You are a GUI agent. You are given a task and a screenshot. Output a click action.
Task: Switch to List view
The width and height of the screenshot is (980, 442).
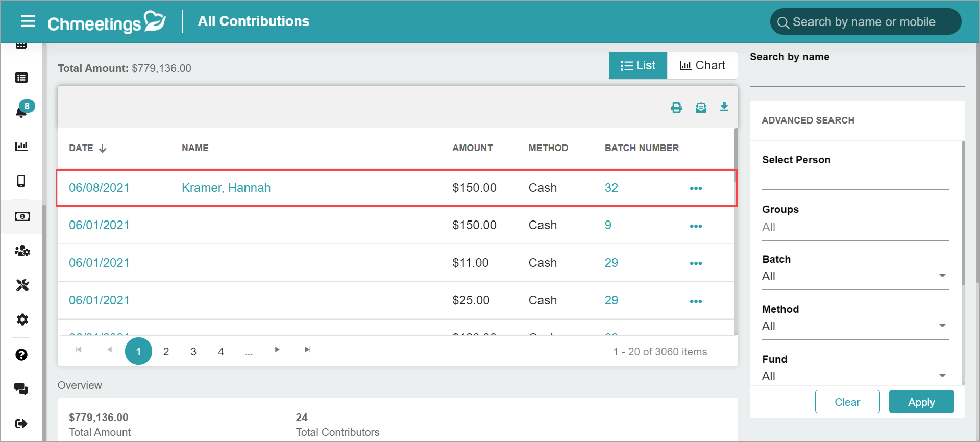638,65
